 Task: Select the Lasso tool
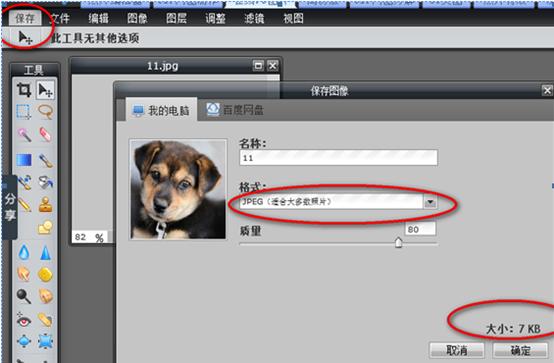45,112
